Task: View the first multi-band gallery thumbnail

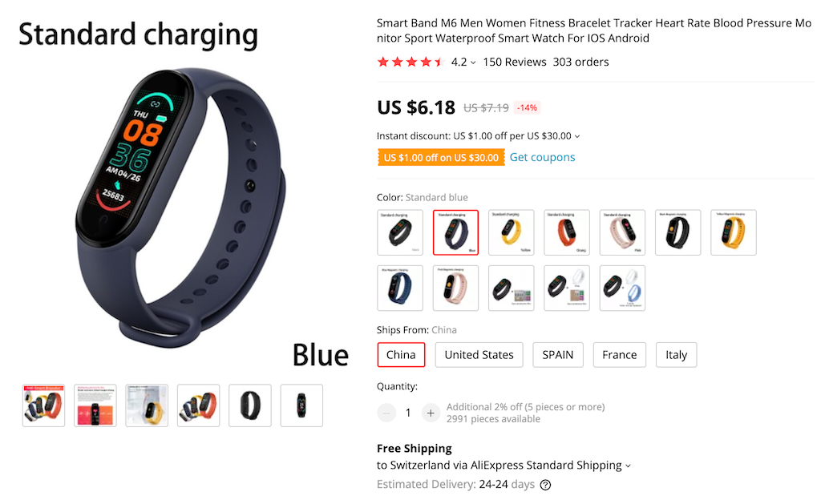Action: click(43, 405)
